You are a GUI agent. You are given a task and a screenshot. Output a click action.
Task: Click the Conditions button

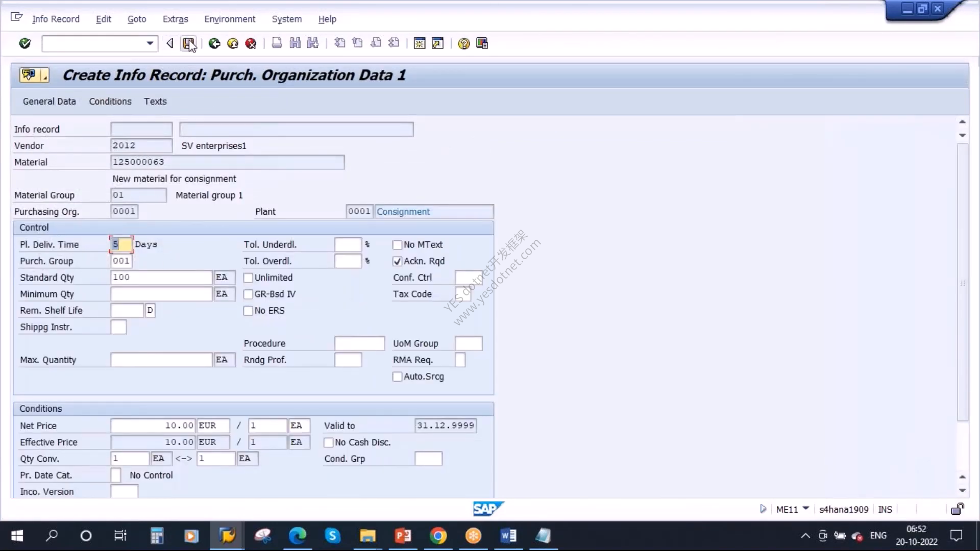110,101
